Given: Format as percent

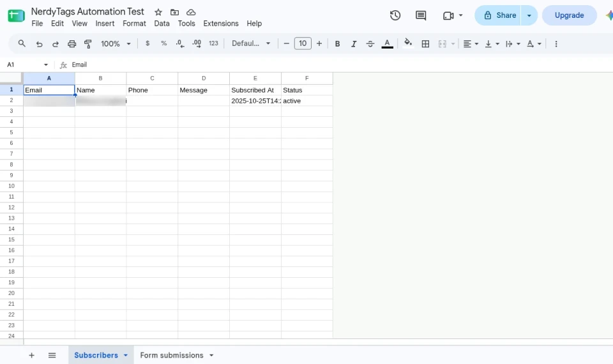Looking at the screenshot, I should pyautogui.click(x=164, y=43).
